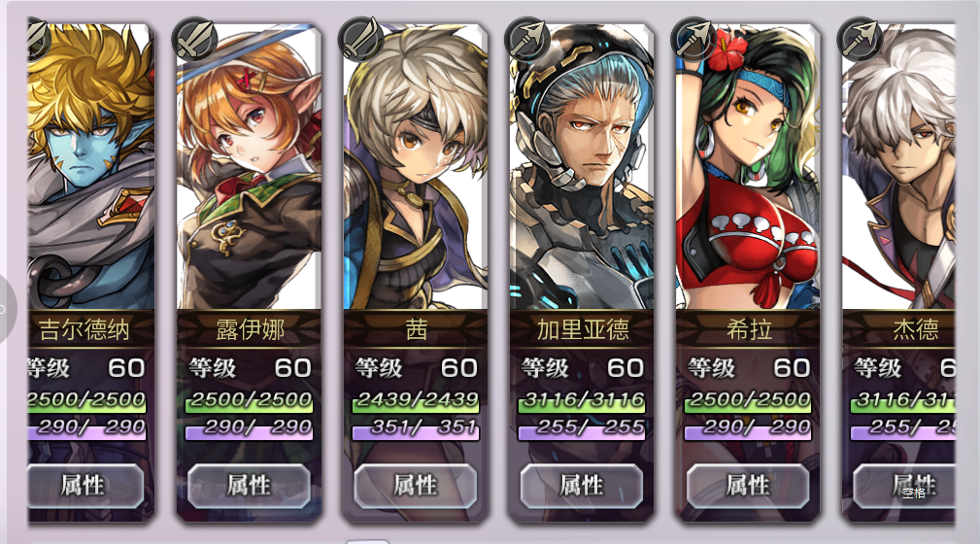The width and height of the screenshot is (980, 544).
Task: Choose the 加里亚德 character portrait
Action: click(581, 167)
